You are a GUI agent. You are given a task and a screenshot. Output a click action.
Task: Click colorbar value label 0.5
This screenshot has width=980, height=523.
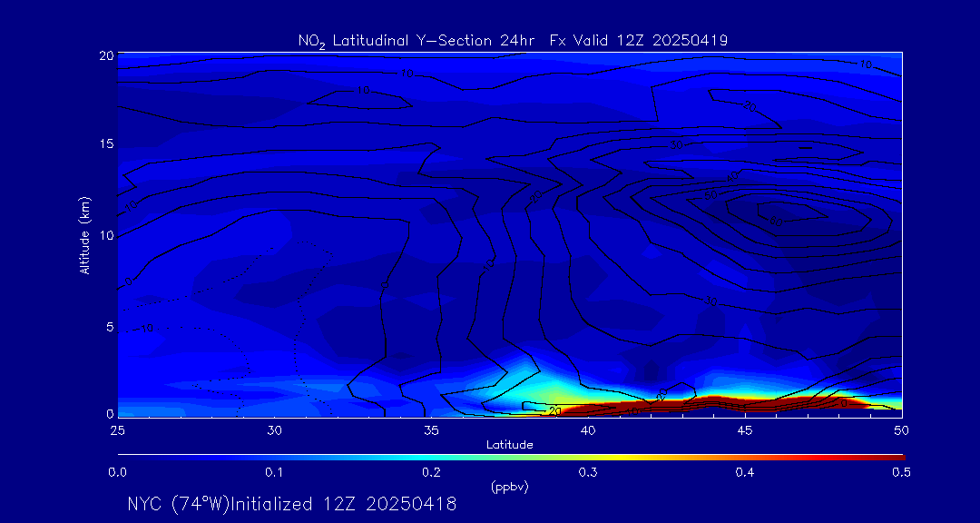[902, 473]
